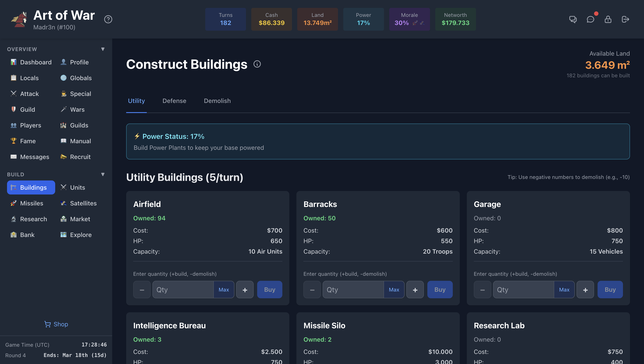This screenshot has height=364, width=644.
Task: Decrease Airfield quantity with minus
Action: coord(142,290)
